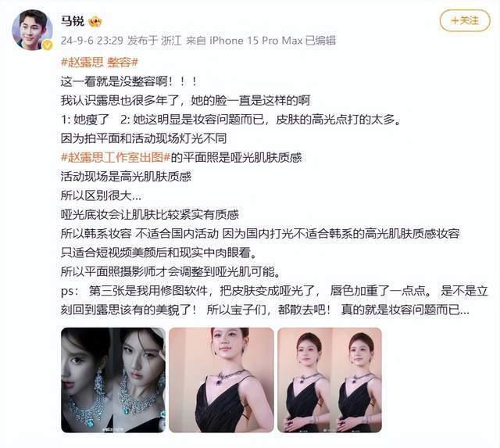This screenshot has width=500, height=448.
Task: Click the yellow verified V badge on avatar
Action: pos(48,45)
